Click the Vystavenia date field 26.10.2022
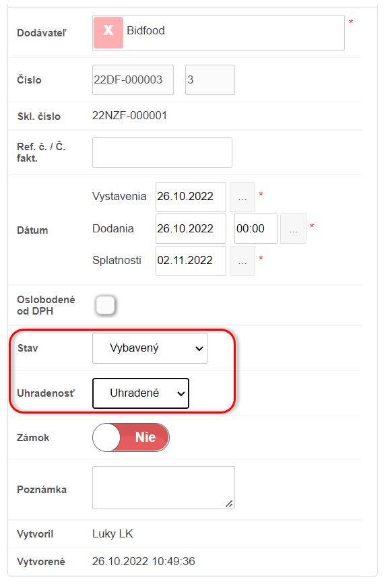 (191, 197)
